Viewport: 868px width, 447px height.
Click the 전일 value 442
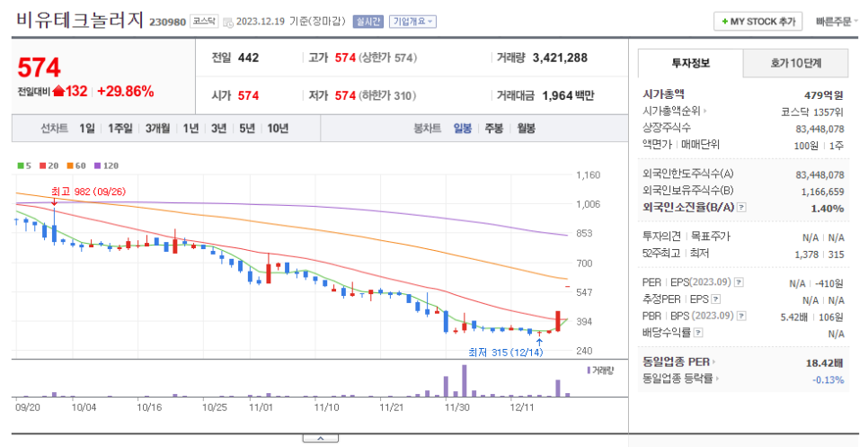249,58
